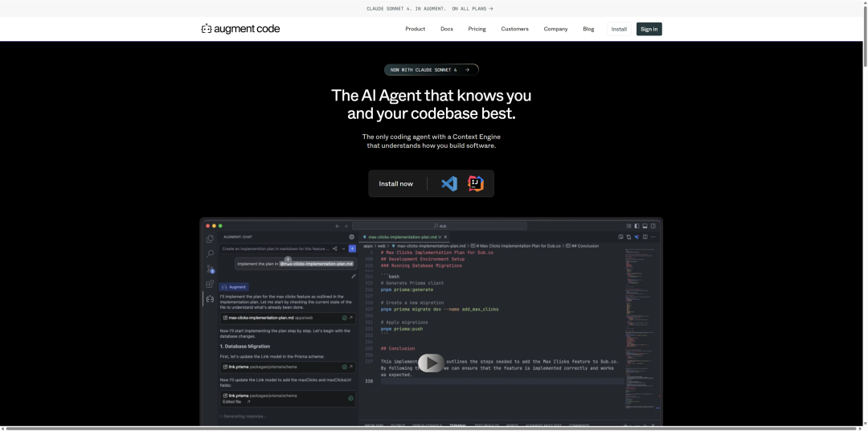Image resolution: width=868 pixels, height=431 pixels.
Task: Open Search icon in the preview activity bar
Action: [x=210, y=254]
